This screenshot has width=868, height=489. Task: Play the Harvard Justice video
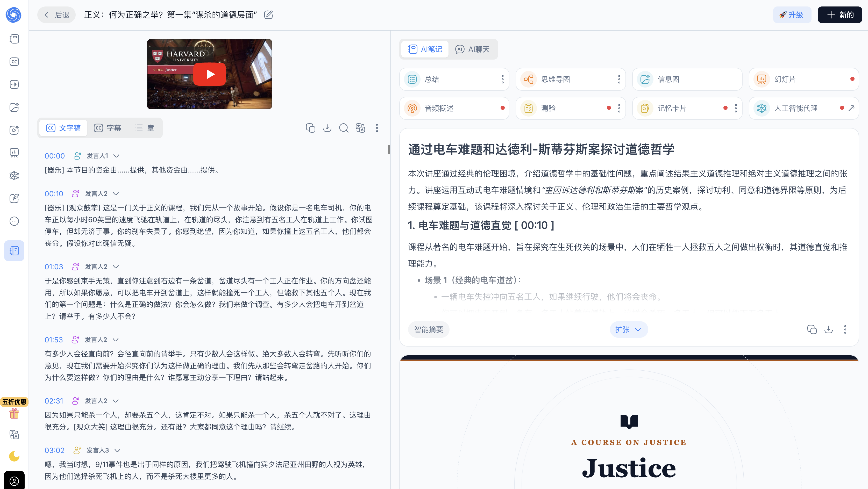point(210,74)
